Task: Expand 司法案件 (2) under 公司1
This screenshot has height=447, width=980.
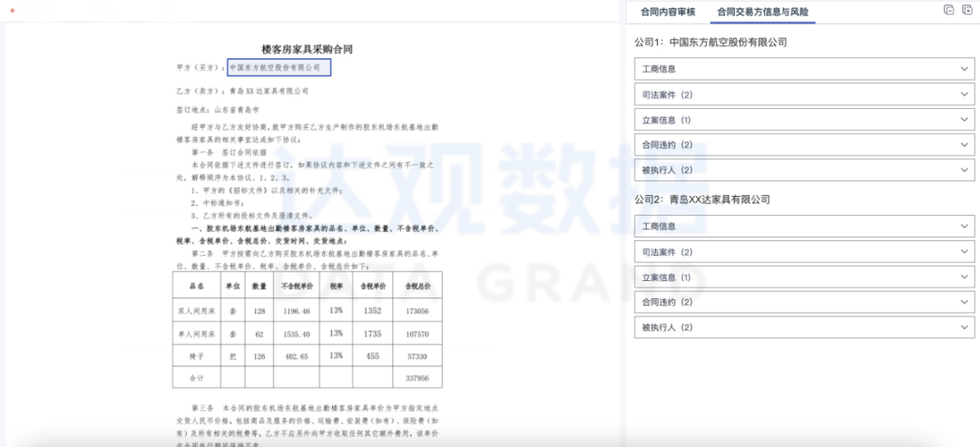Action: pyautogui.click(x=804, y=93)
